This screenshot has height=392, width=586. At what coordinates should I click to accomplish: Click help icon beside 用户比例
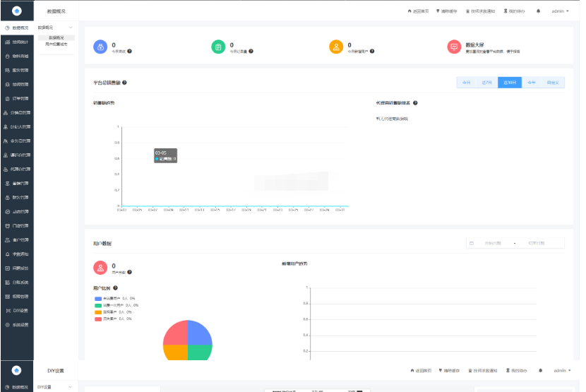(114, 288)
